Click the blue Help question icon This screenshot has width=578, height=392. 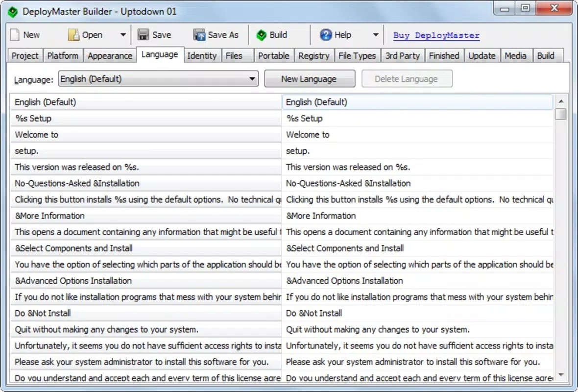tap(326, 35)
